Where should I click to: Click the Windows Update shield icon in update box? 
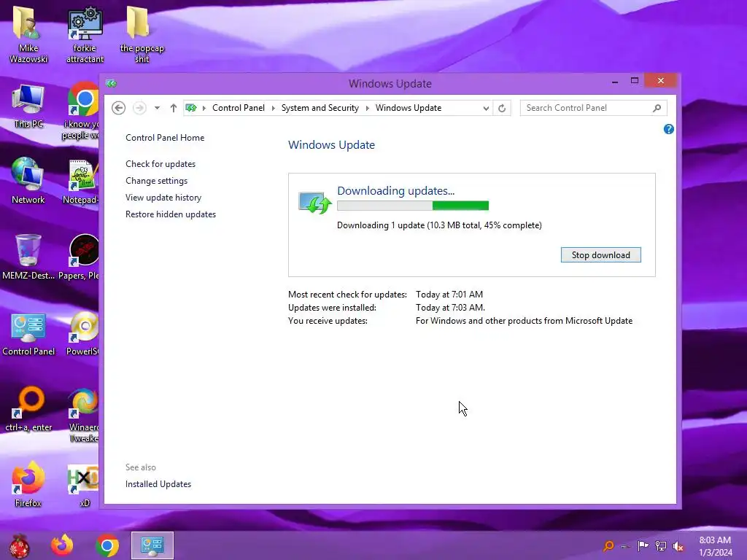coord(314,203)
